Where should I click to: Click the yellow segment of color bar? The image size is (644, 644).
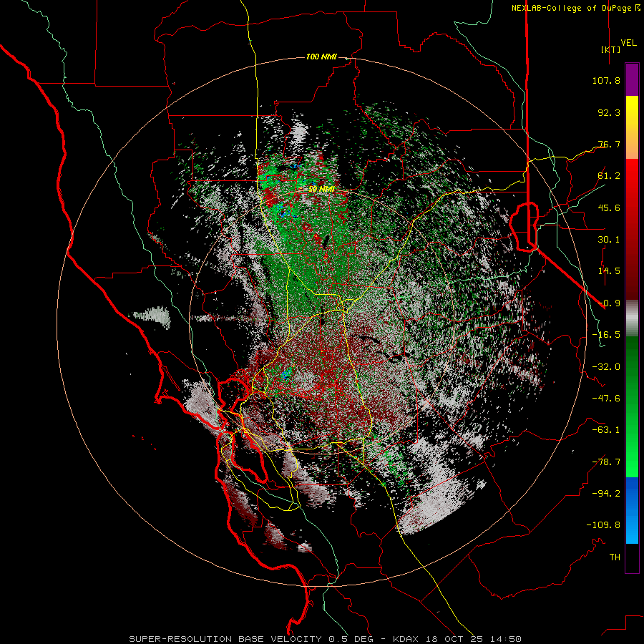[632, 112]
